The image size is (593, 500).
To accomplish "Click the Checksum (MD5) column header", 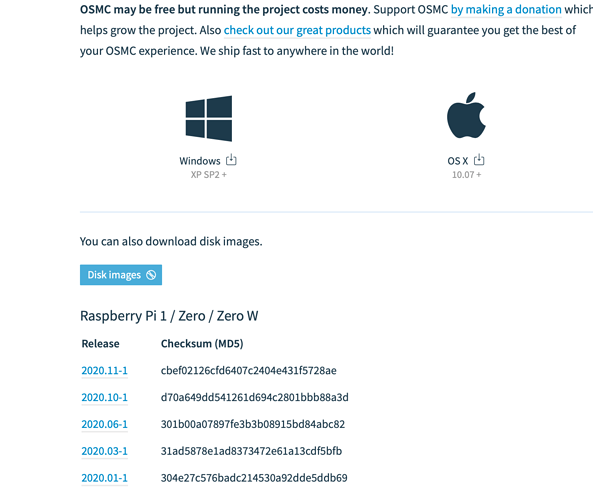I will (x=202, y=344).
